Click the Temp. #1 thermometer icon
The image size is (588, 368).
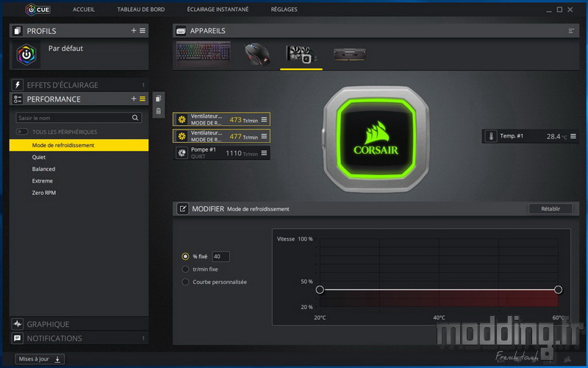pyautogui.click(x=491, y=136)
